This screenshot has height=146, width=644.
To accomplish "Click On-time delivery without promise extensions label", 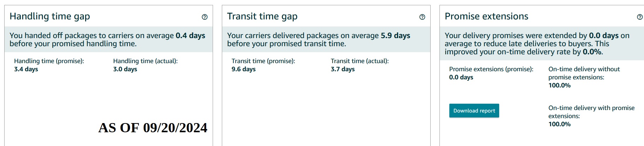I will point(584,73).
